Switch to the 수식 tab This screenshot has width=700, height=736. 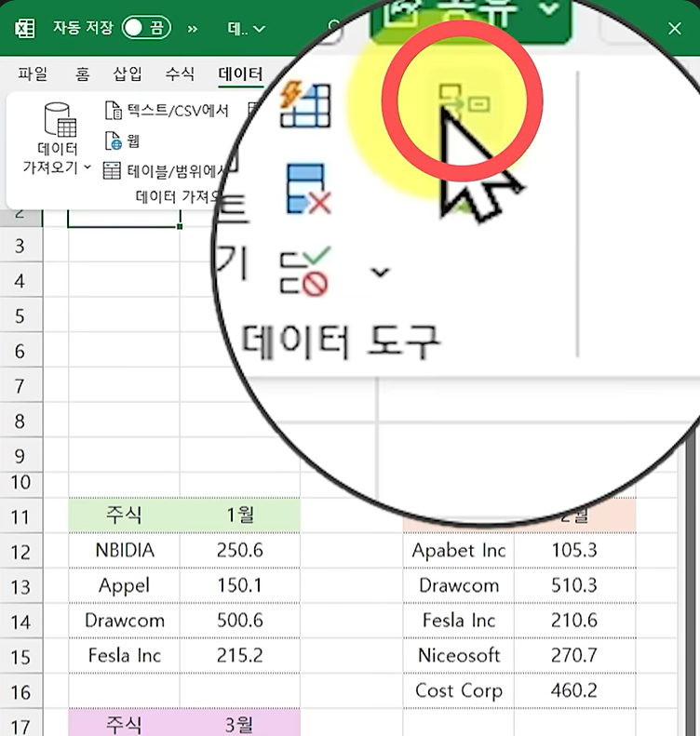[x=180, y=74]
